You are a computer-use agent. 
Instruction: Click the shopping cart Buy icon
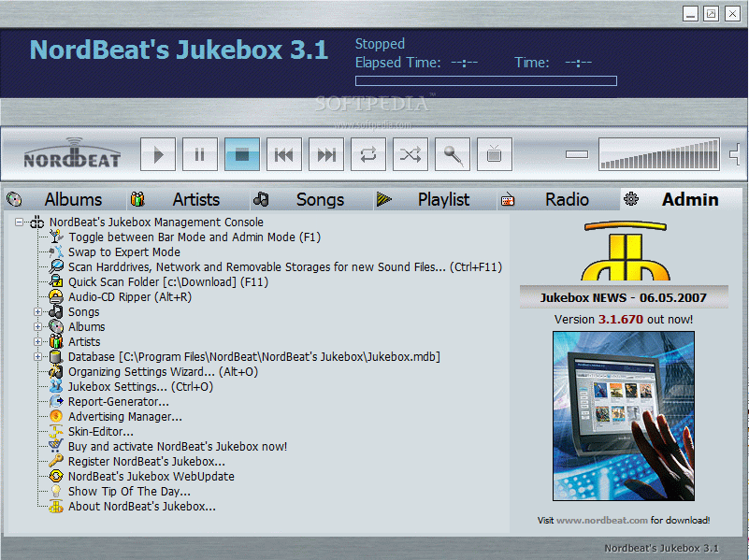point(56,446)
